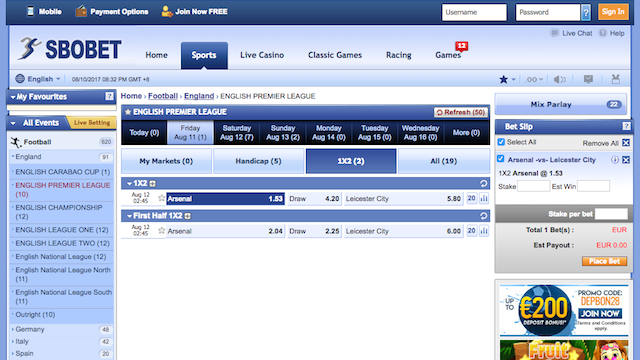This screenshot has height=360, width=640.
Task: Switch to the Live Betting toggle tab
Action: 92,122
